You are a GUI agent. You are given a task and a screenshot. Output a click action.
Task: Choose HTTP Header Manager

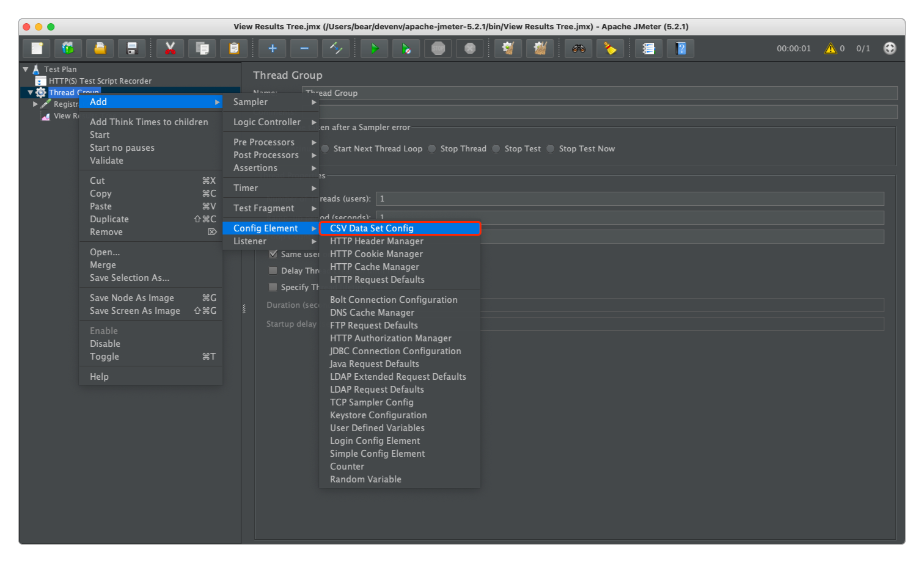pos(400,241)
